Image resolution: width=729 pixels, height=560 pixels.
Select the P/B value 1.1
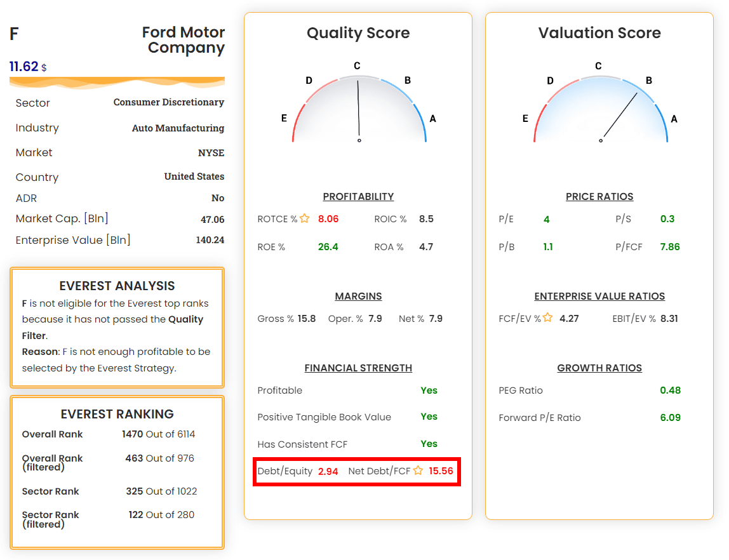548,247
